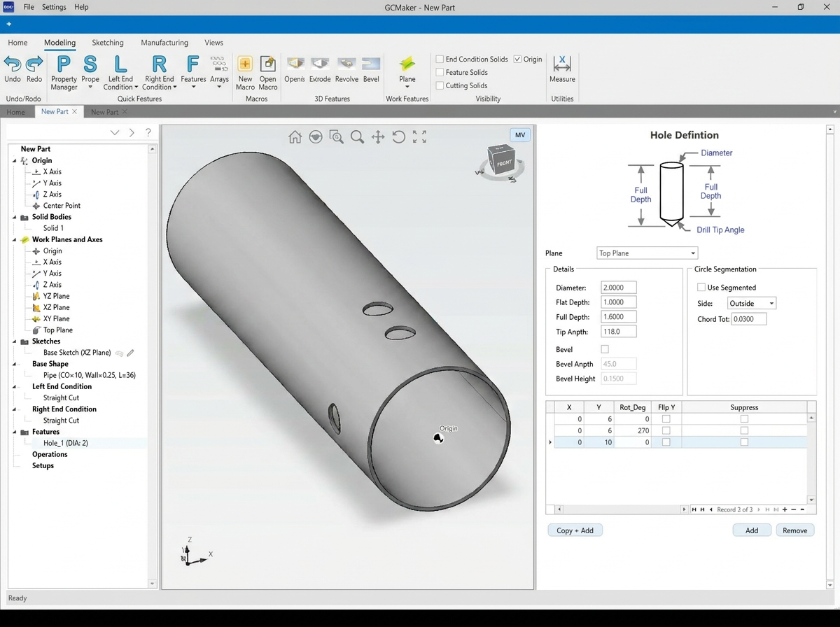Click the Tip Angle input field
This screenshot has width=840, height=627.
tap(618, 332)
